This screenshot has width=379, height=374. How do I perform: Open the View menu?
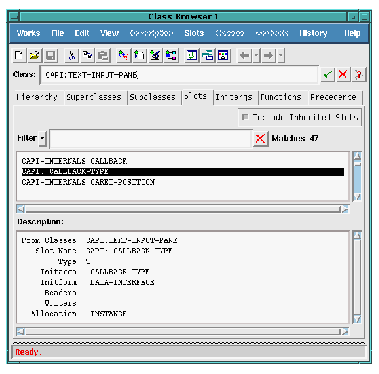pos(109,33)
